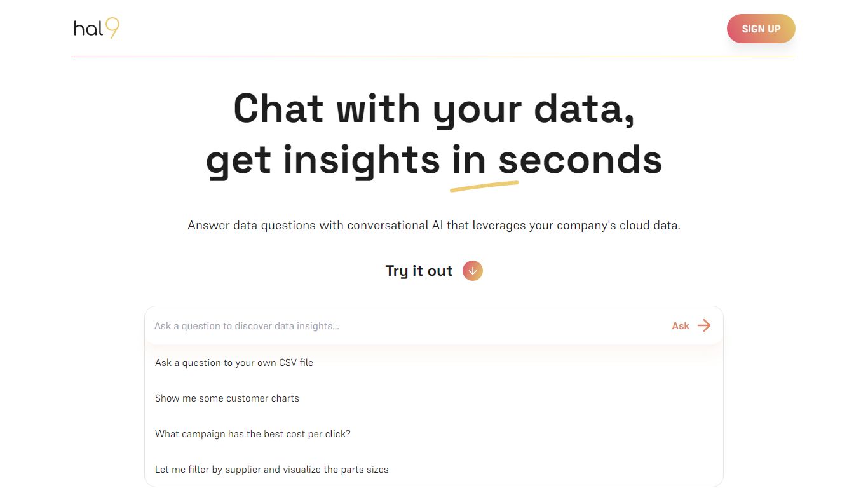
Task: Click the hal9 logo
Action: tap(95, 28)
